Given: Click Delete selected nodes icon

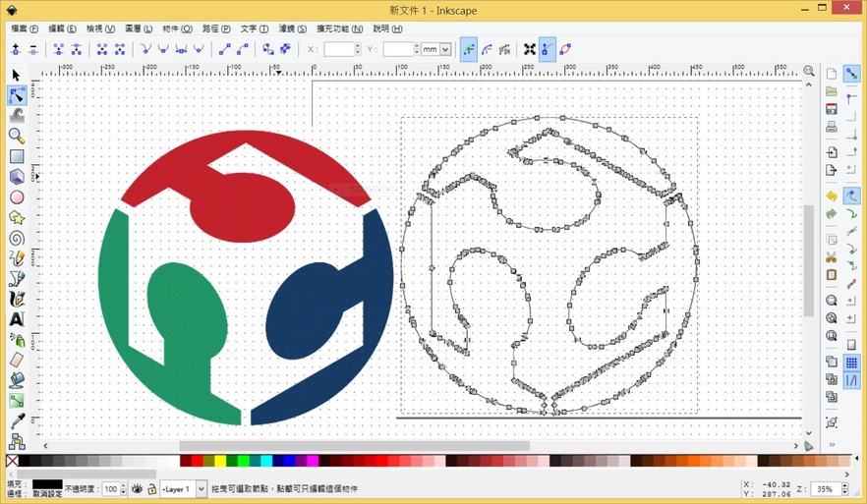Looking at the screenshot, I should tap(33, 49).
